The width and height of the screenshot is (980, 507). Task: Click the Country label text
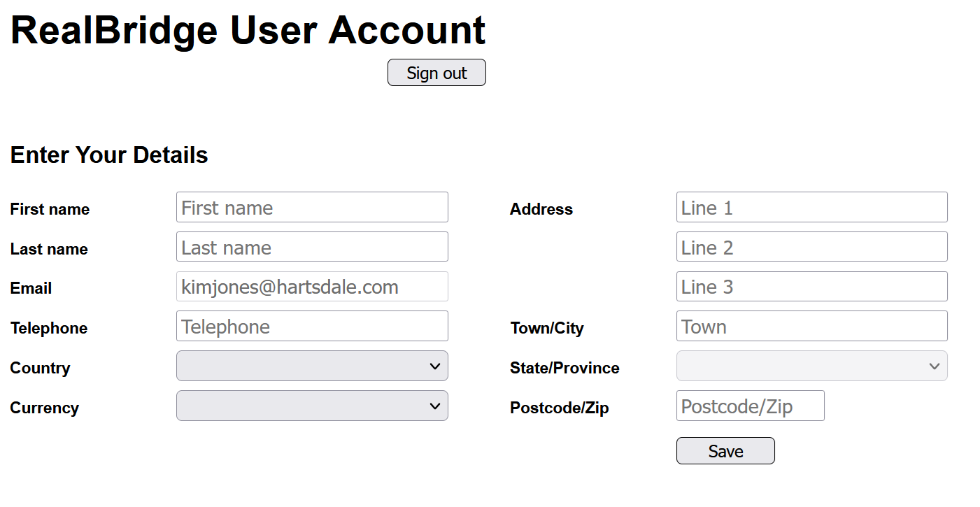point(40,368)
